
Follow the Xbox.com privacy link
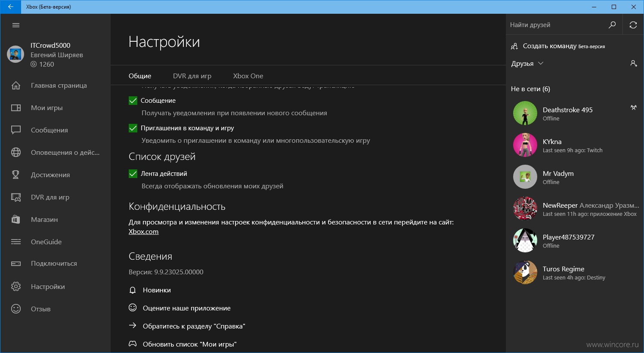[x=143, y=232]
